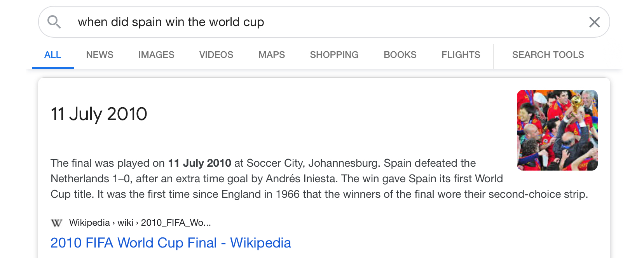Show VIDEOS results

(216, 55)
